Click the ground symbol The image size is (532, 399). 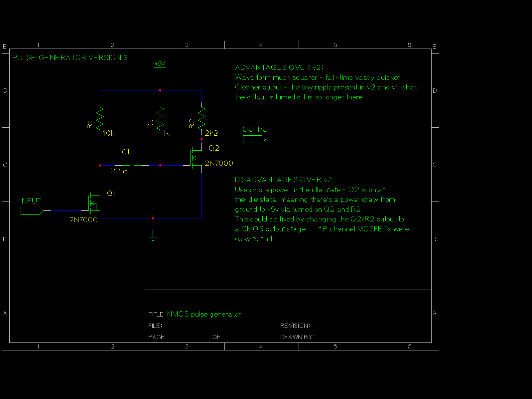pos(153,236)
